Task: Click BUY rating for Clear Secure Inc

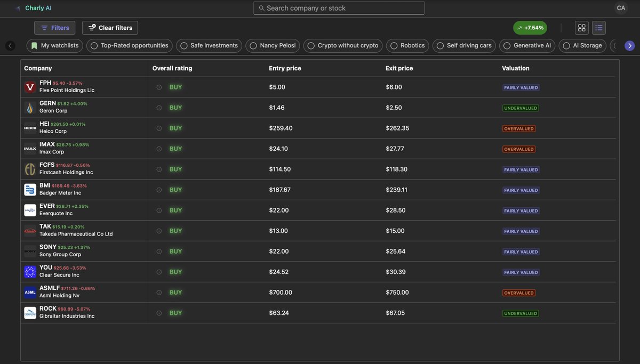Action: click(x=176, y=272)
